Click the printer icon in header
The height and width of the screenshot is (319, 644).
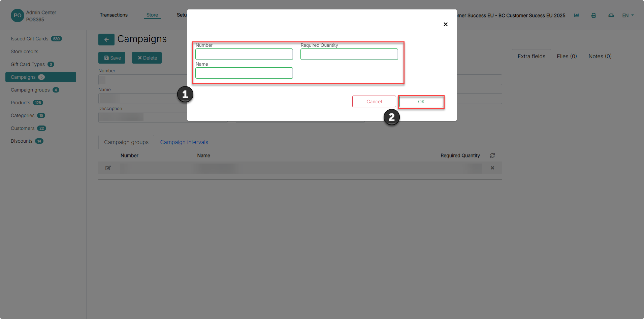click(x=593, y=15)
